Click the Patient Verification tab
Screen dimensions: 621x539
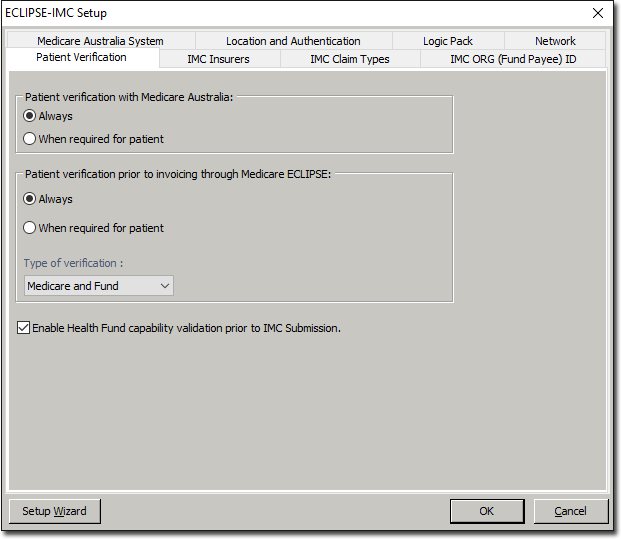81,58
